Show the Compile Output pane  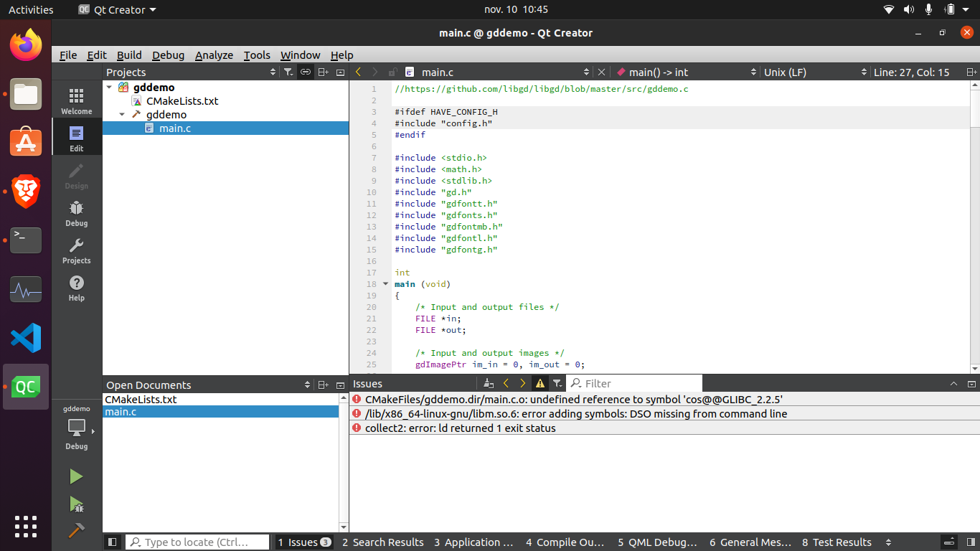[565, 542]
